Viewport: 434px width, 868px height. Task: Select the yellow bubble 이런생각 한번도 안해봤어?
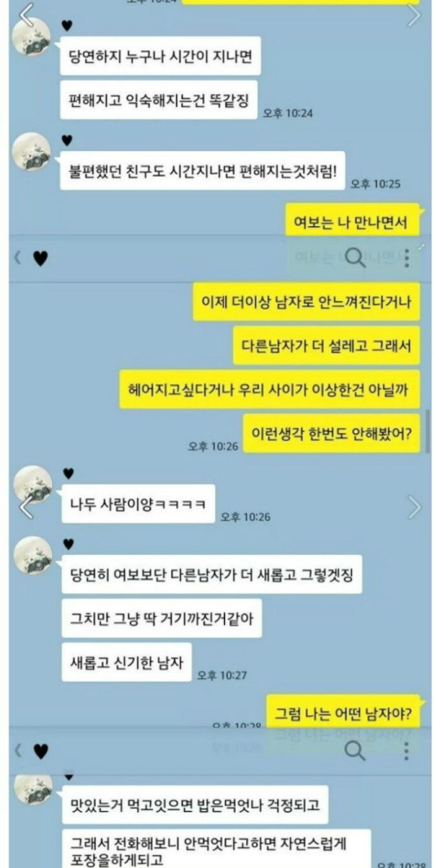pyautogui.click(x=331, y=433)
